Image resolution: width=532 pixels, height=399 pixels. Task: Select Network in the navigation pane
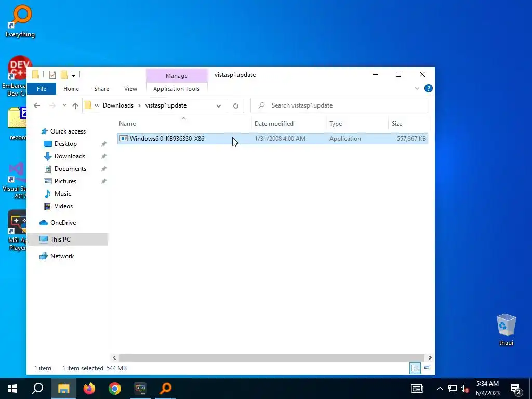tap(62, 256)
